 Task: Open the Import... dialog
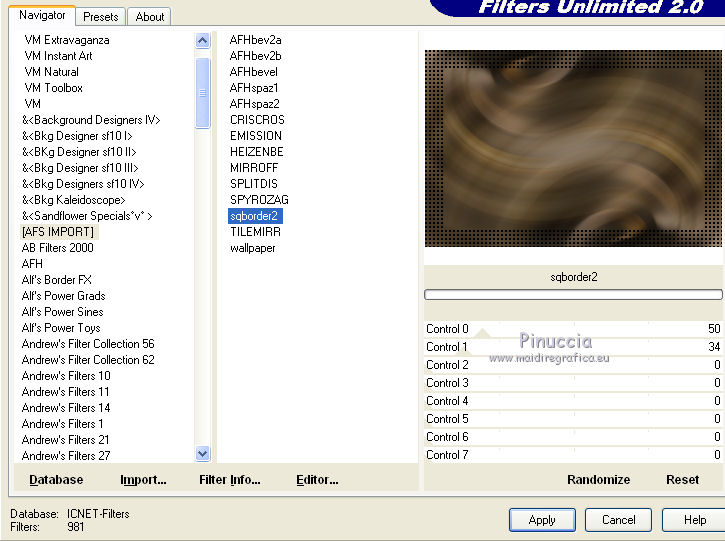(x=143, y=480)
